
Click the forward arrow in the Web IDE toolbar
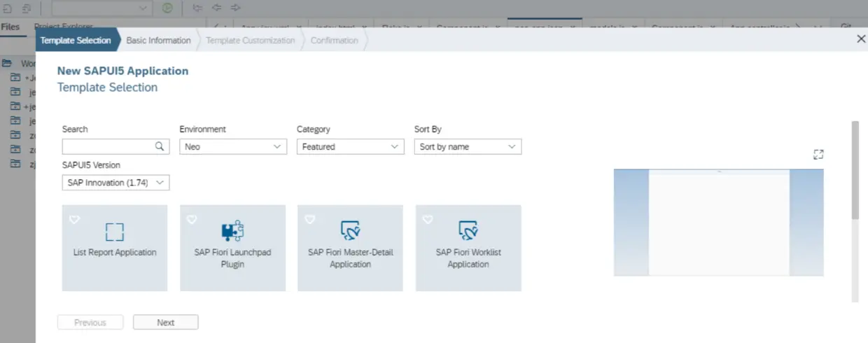click(235, 8)
